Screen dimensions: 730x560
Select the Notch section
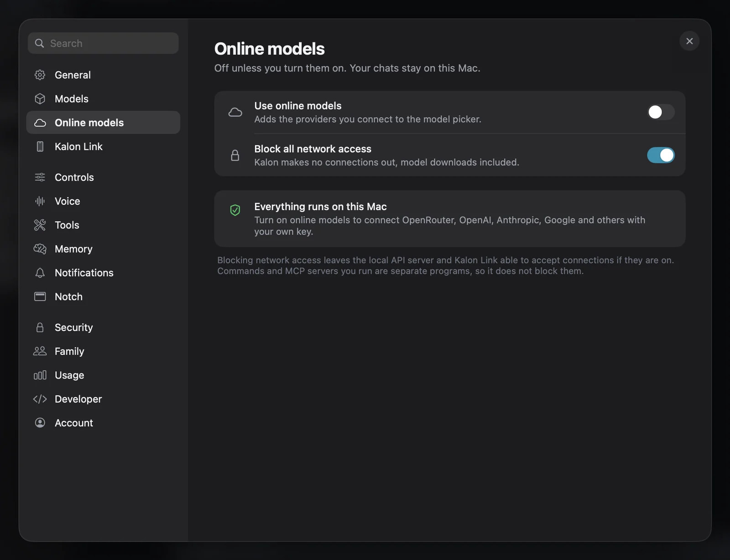103,296
